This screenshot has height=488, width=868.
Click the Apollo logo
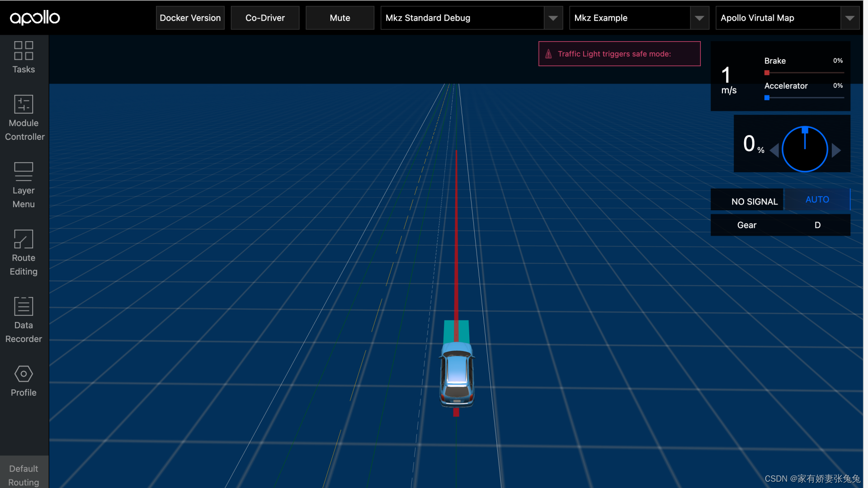click(x=35, y=18)
